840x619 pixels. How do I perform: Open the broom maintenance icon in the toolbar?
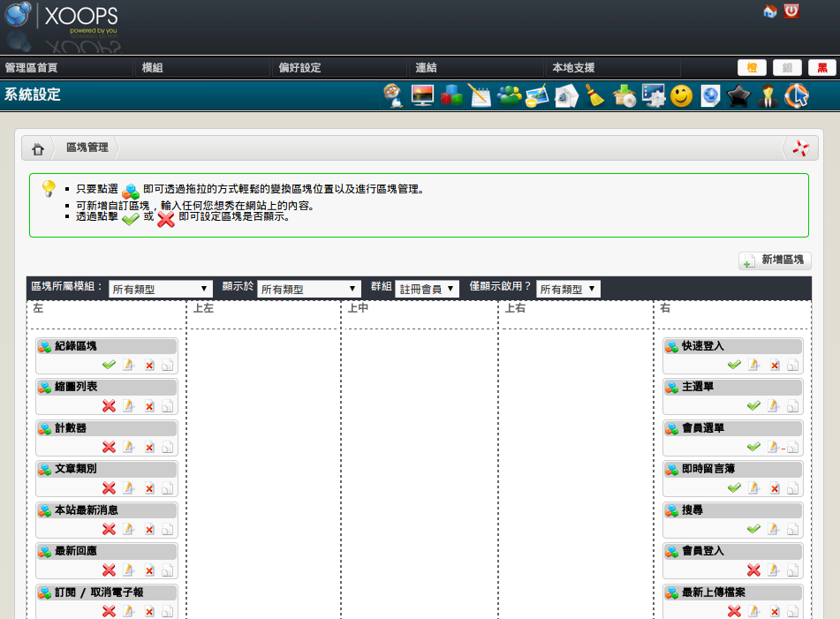click(595, 95)
